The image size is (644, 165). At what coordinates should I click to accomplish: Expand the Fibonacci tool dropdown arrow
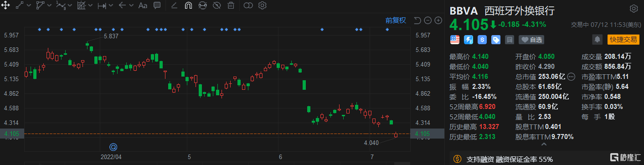pyautogui.click(x=90, y=6)
